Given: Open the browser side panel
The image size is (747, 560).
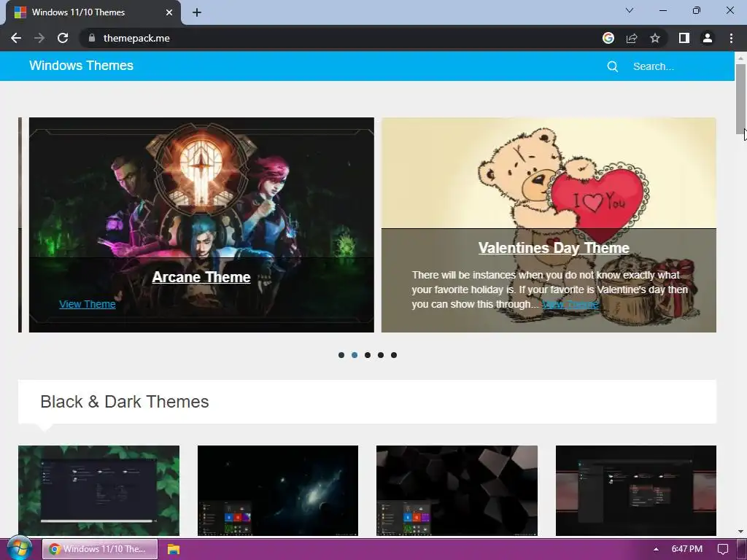Looking at the screenshot, I should 684,38.
